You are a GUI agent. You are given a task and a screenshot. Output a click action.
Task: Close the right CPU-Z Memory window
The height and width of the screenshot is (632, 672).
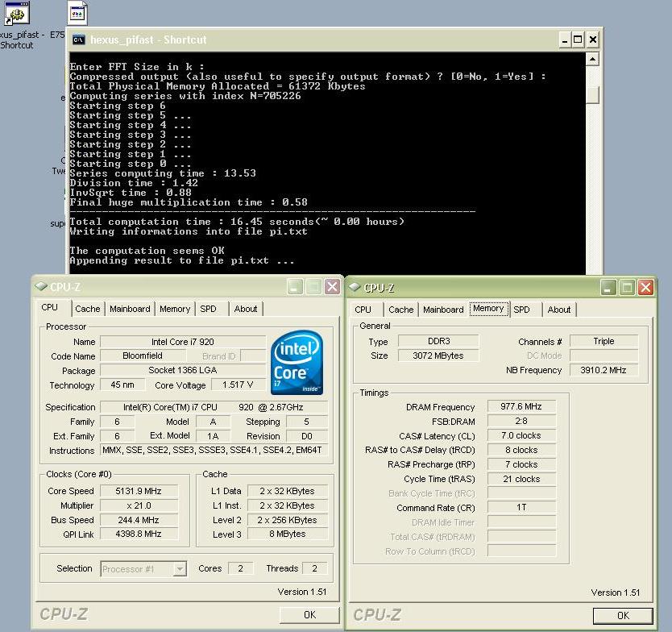coord(645,288)
